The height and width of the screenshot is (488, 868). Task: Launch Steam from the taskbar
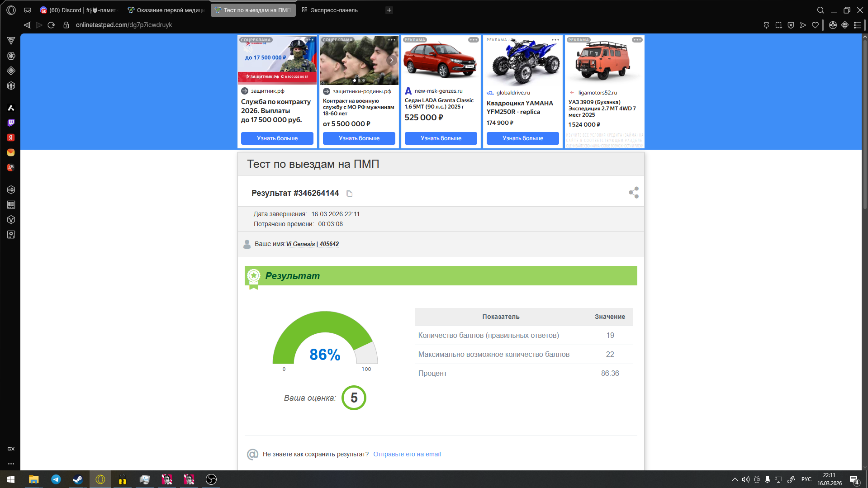[78, 479]
